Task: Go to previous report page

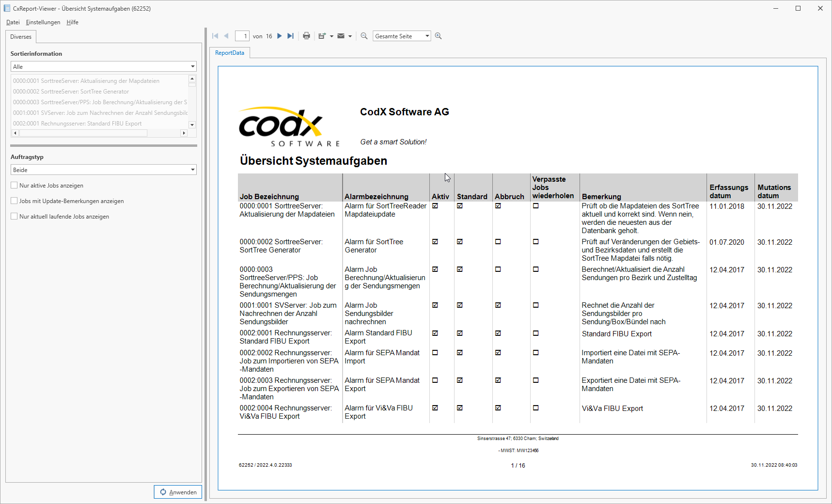Action: [226, 36]
